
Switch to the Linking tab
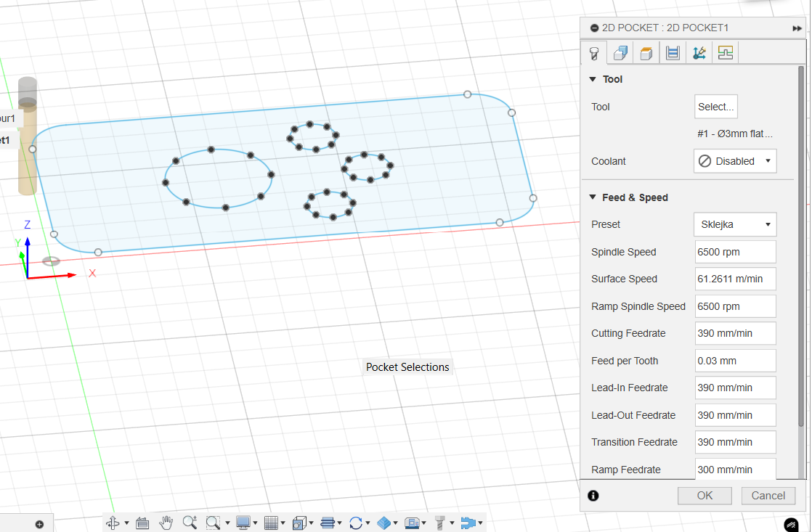[699, 53]
